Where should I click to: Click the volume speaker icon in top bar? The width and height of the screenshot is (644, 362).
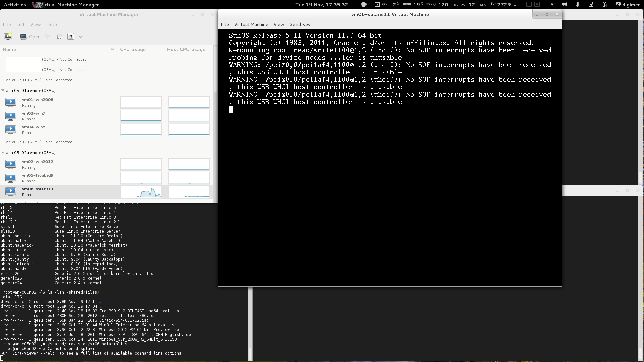click(564, 5)
